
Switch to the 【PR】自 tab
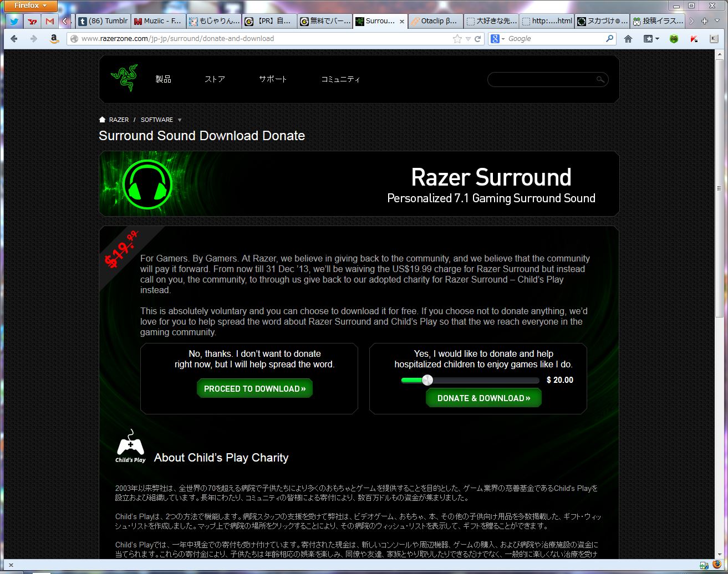269,22
